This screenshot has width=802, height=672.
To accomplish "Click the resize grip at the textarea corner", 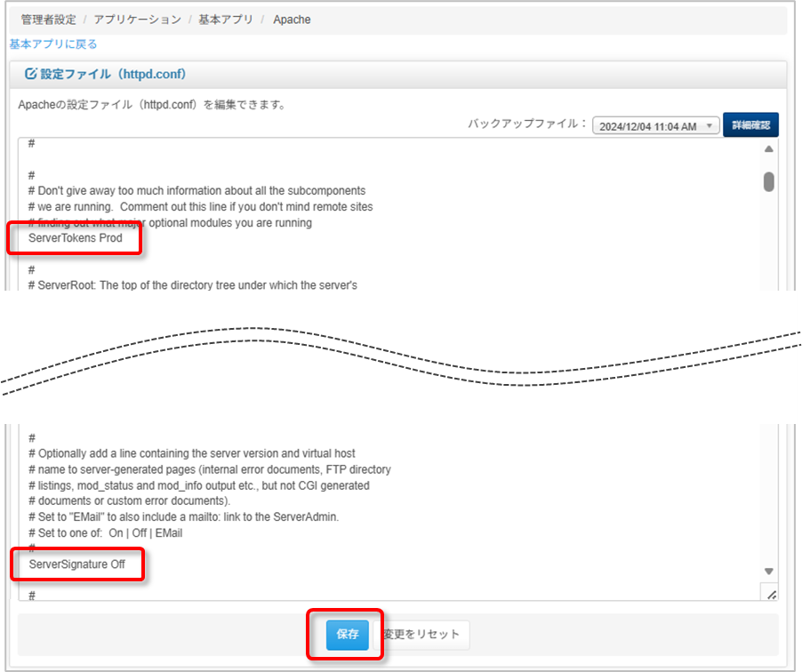I will 772,594.
